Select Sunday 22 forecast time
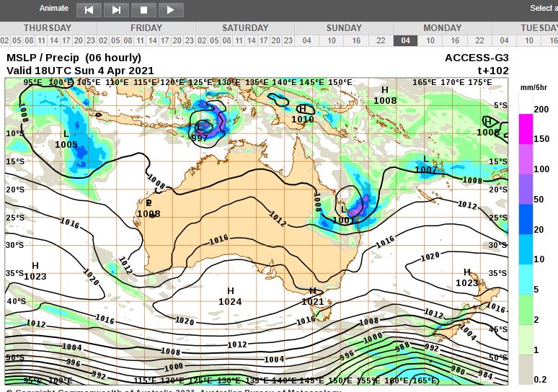Image resolution: width=558 pixels, height=392 pixels. (x=381, y=40)
